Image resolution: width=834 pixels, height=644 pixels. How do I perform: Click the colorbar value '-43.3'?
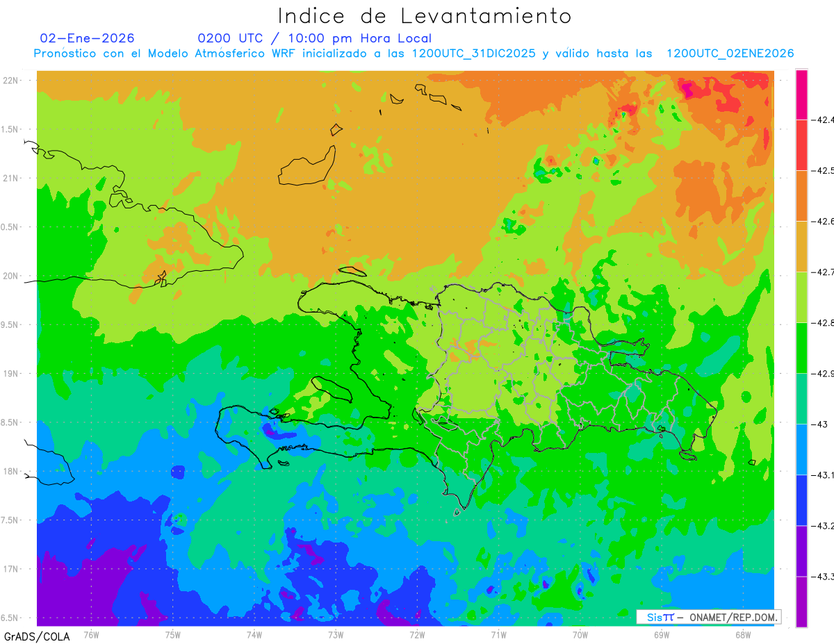pyautogui.click(x=823, y=577)
